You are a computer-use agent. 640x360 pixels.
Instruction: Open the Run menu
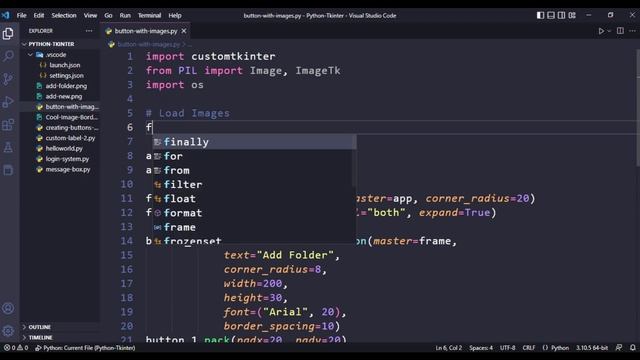point(125,16)
